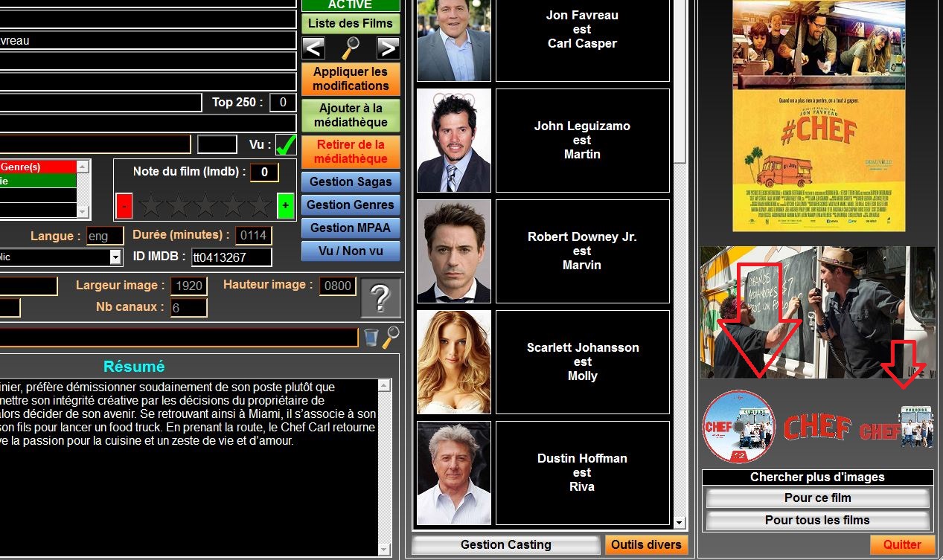Click the green plus rating button
943x560 pixels.
click(x=285, y=205)
